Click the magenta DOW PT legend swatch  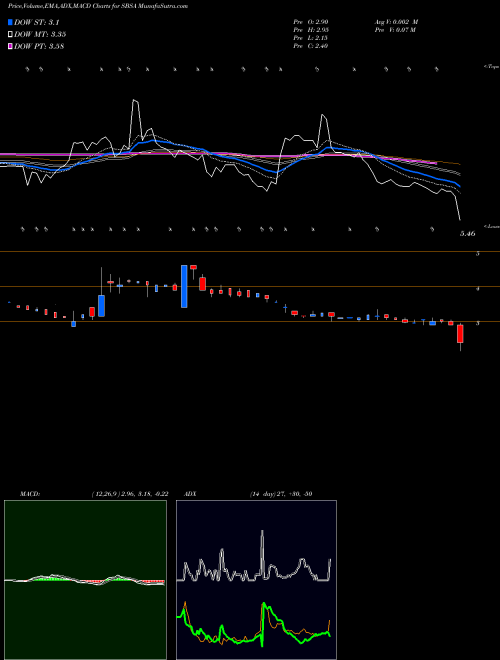(11, 46)
